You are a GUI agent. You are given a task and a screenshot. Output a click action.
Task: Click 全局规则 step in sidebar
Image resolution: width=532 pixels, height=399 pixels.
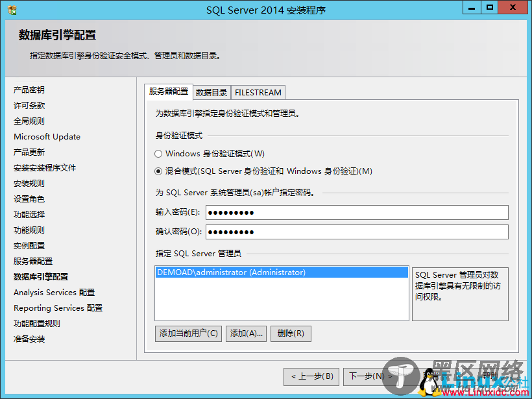click(29, 121)
